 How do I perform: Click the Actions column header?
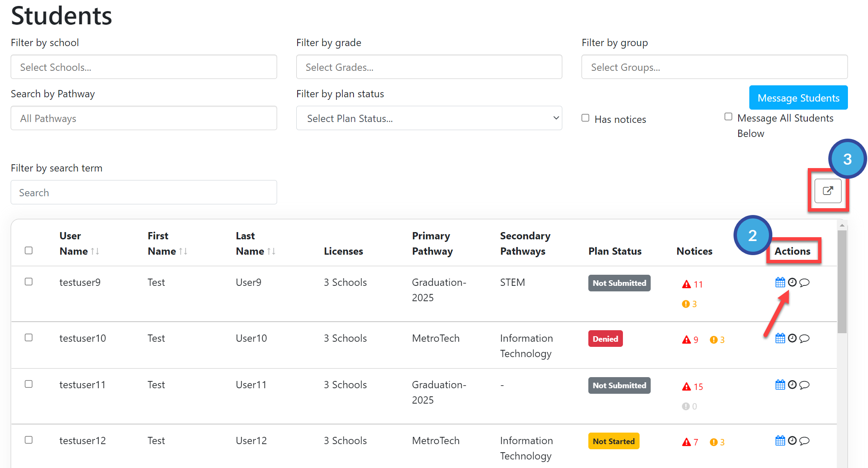[x=792, y=251]
